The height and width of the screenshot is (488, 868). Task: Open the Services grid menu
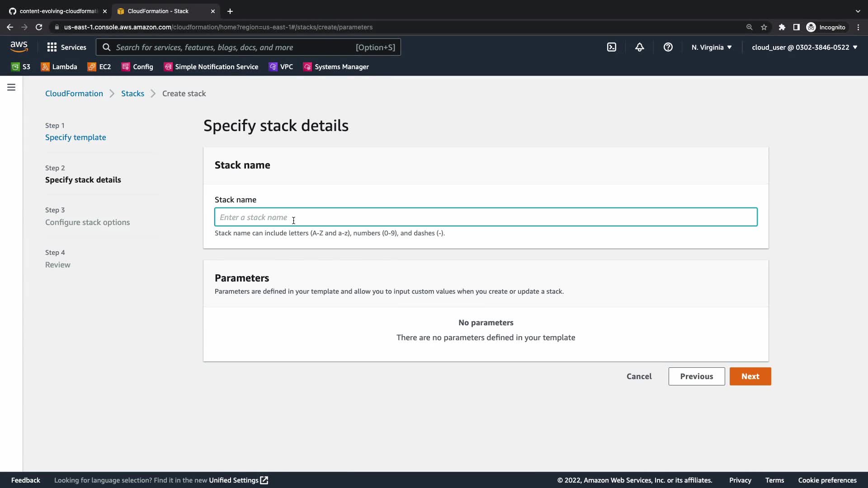click(66, 47)
